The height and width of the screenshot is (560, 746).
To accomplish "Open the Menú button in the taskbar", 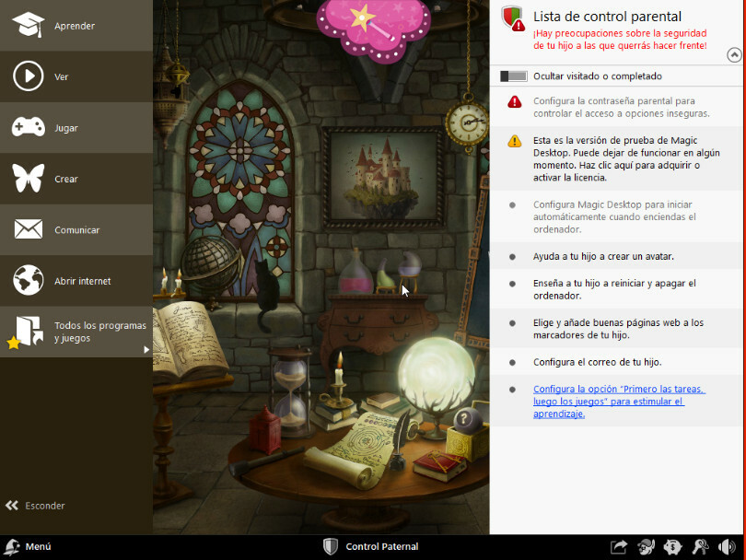I will pos(28,547).
